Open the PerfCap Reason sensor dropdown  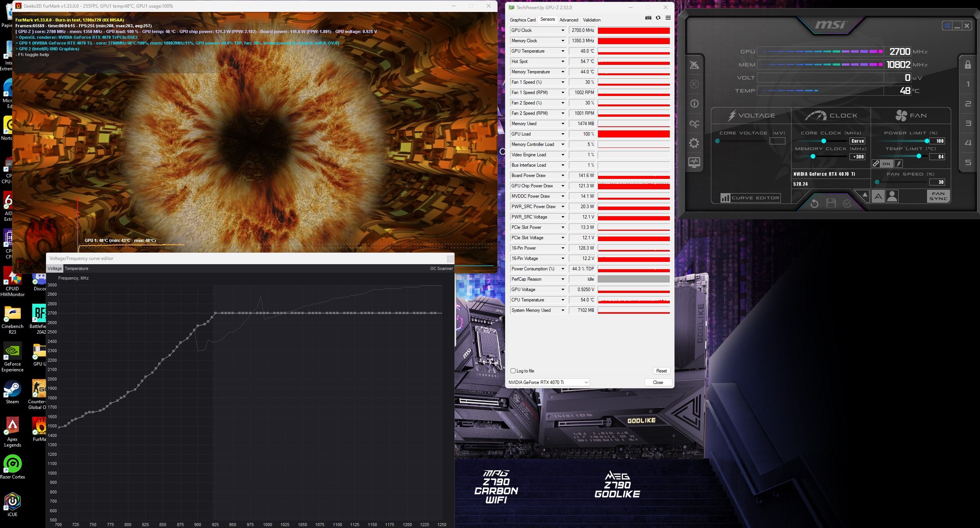click(x=563, y=279)
